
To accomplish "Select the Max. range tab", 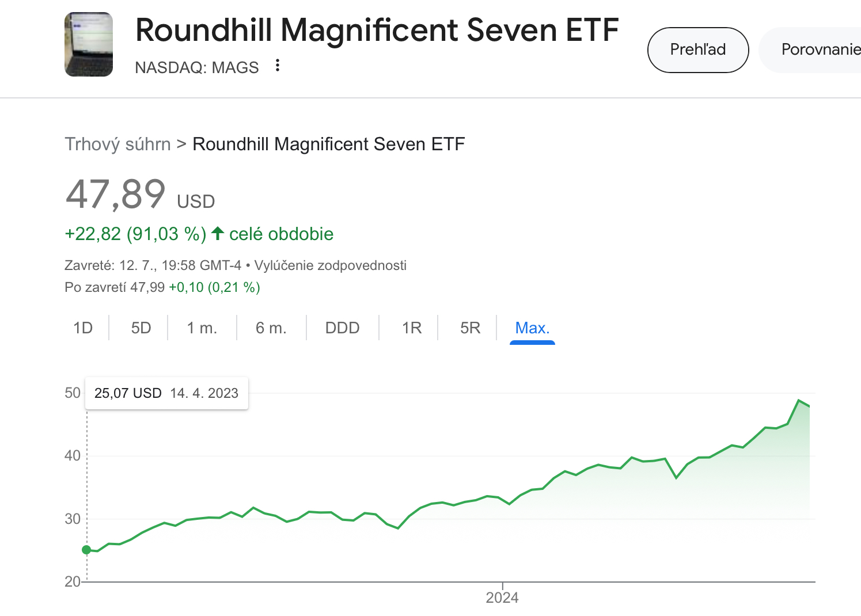I will [532, 328].
